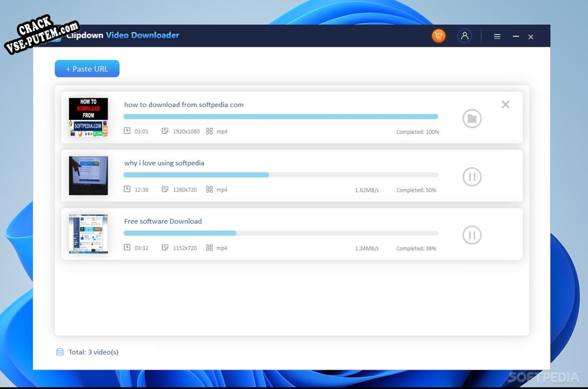The width and height of the screenshot is (588, 389).
Task: Click the '03:01' duration value
Action: (141, 131)
